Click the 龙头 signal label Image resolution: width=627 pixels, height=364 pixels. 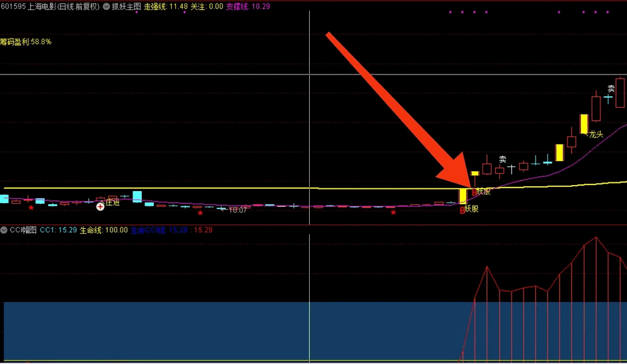pos(596,134)
